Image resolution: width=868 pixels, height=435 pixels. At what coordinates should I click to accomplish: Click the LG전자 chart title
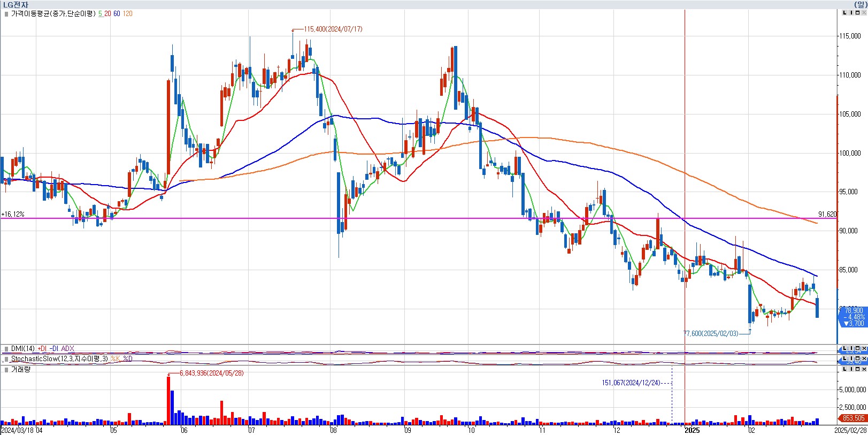point(16,5)
